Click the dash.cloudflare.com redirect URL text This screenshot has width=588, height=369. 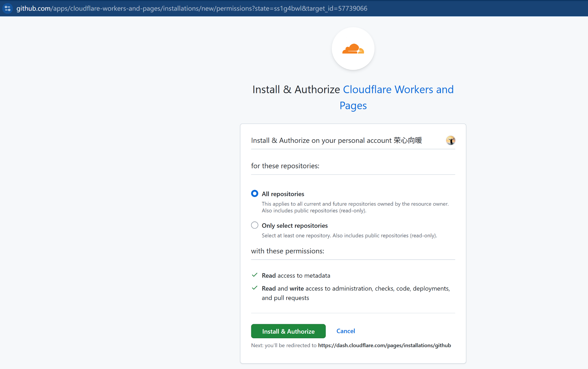click(384, 345)
